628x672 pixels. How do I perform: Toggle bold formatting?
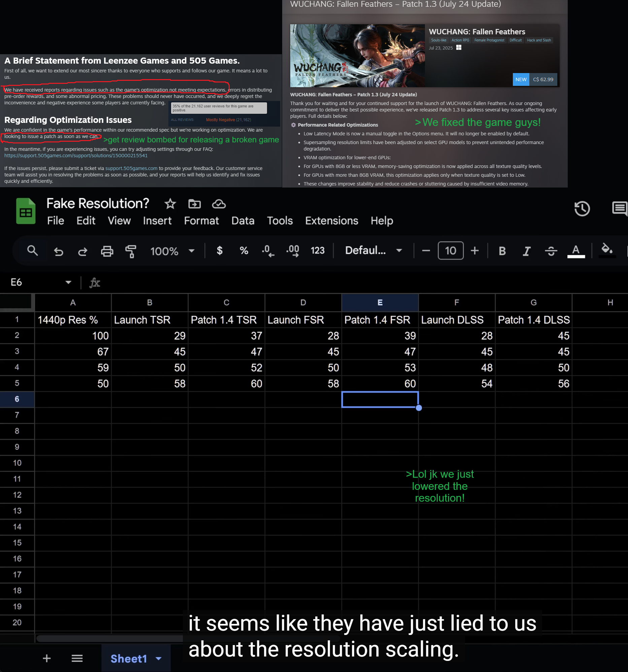click(502, 251)
